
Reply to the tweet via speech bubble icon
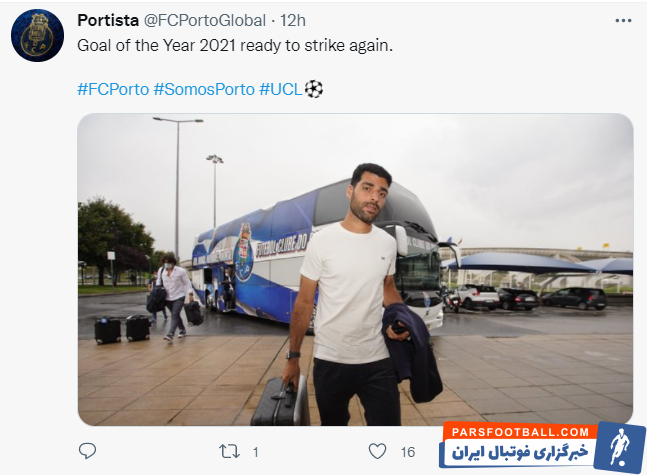pyautogui.click(x=88, y=451)
